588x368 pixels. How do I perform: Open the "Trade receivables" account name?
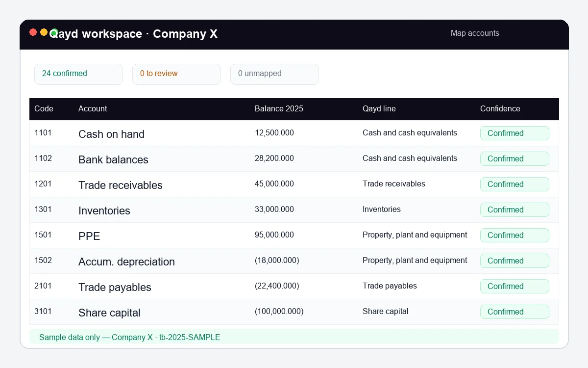pyautogui.click(x=121, y=185)
